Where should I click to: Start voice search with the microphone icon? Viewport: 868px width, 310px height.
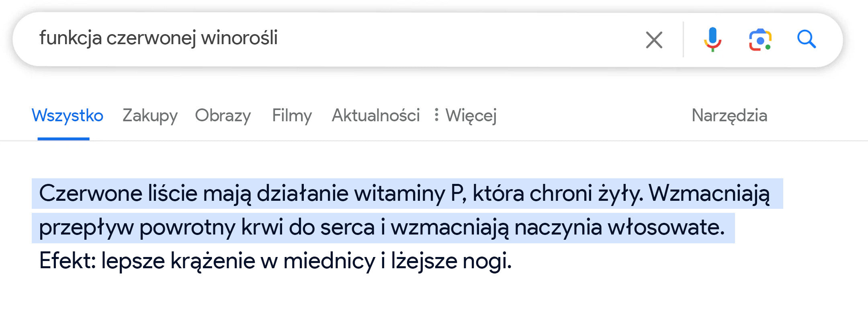(x=712, y=39)
